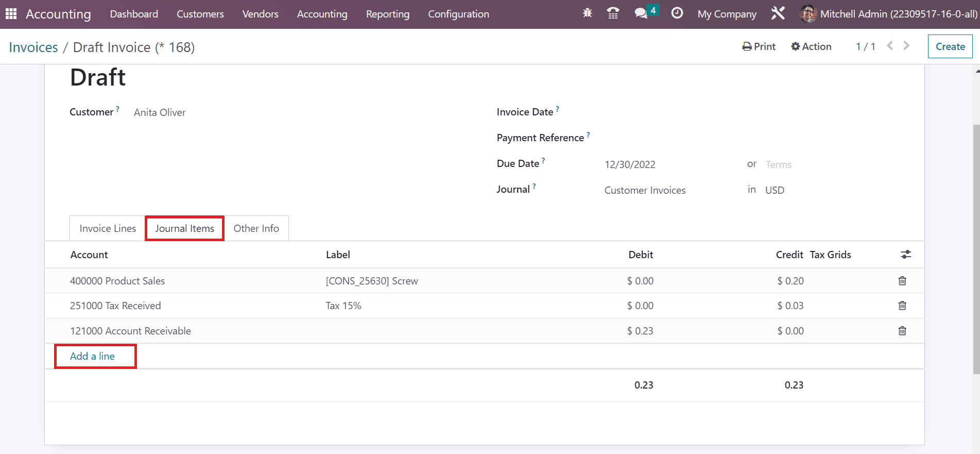
Task: Sort by the Credit column header
Action: [x=789, y=255]
